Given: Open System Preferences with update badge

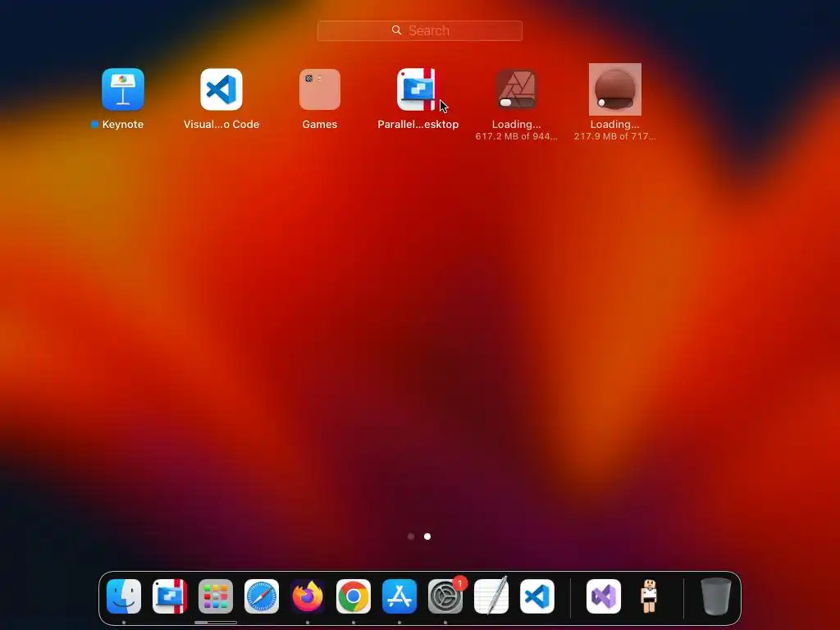Looking at the screenshot, I should pyautogui.click(x=445, y=596).
